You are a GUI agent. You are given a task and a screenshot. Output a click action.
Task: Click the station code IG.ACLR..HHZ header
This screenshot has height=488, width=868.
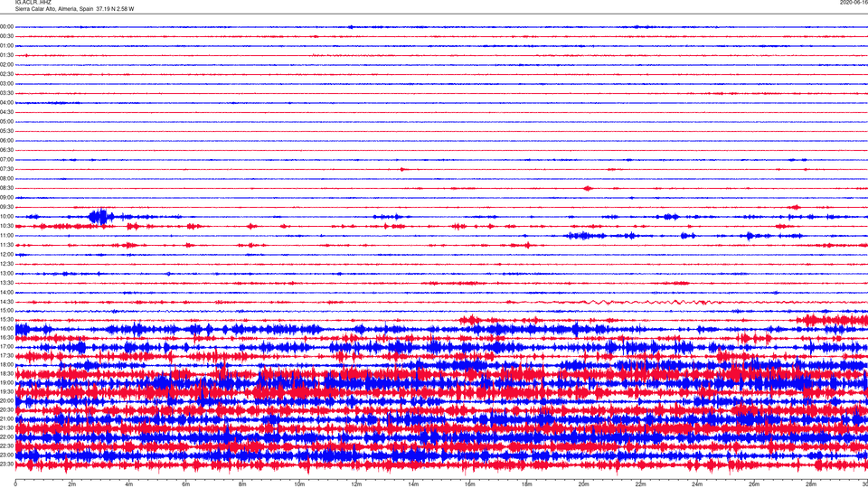click(33, 3)
